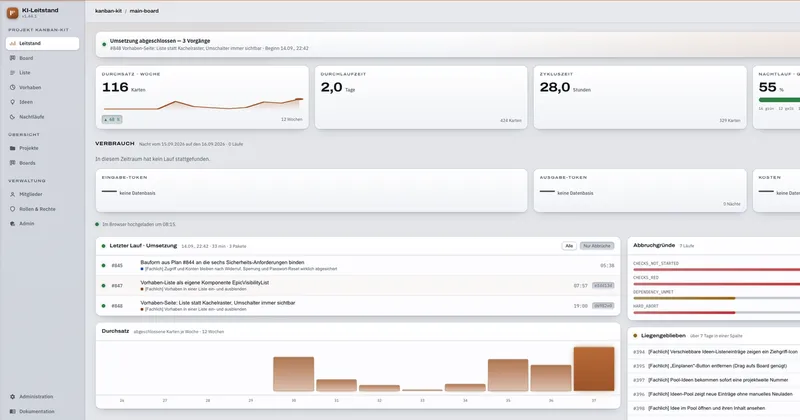
Task: Click the CHECKS_NOT_STARTED progress bar
Action: [x=717, y=269]
